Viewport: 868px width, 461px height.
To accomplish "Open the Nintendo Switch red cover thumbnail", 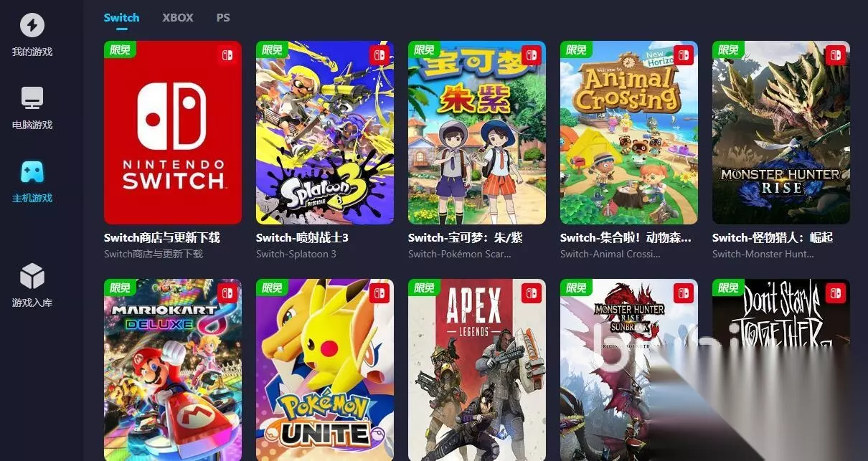I will [x=173, y=133].
